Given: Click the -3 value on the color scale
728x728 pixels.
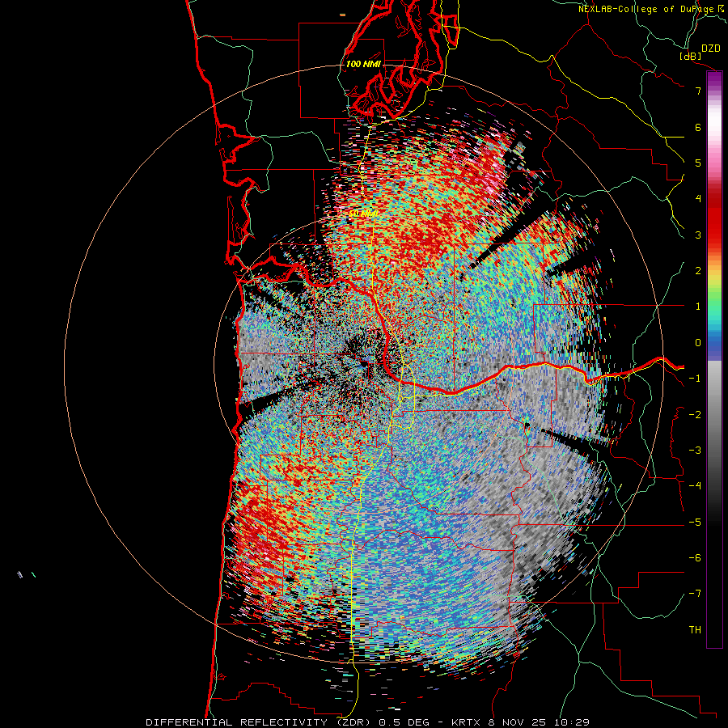Looking at the screenshot, I should coord(695,451).
